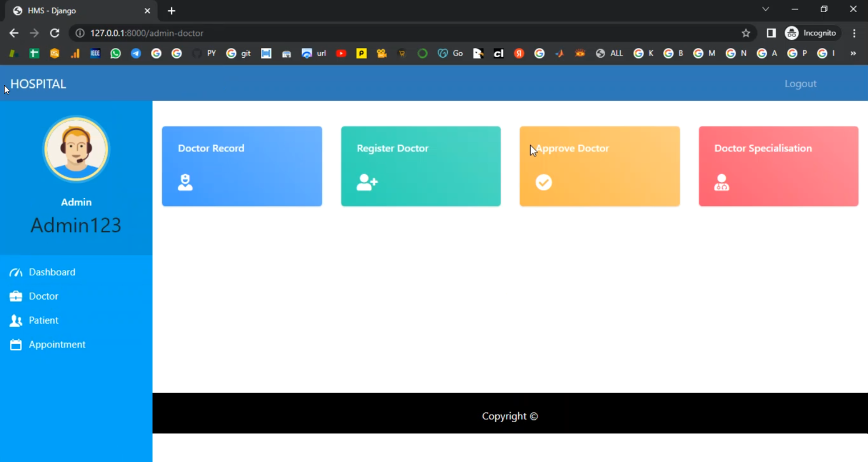
Task: Open the Approve Doctor card
Action: pyautogui.click(x=599, y=167)
